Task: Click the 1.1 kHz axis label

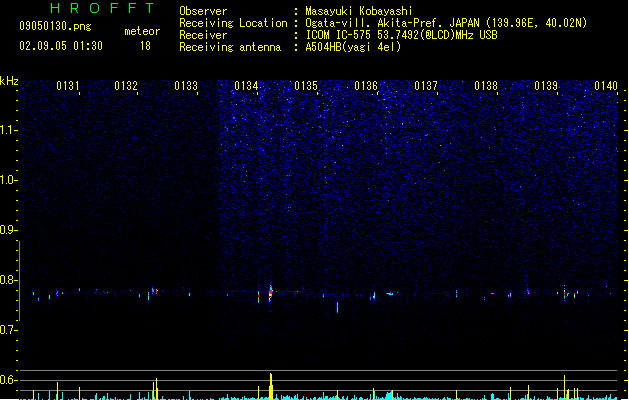Action: (x=9, y=130)
